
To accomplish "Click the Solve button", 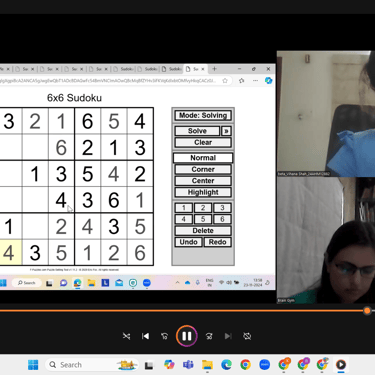I will click(x=197, y=131).
